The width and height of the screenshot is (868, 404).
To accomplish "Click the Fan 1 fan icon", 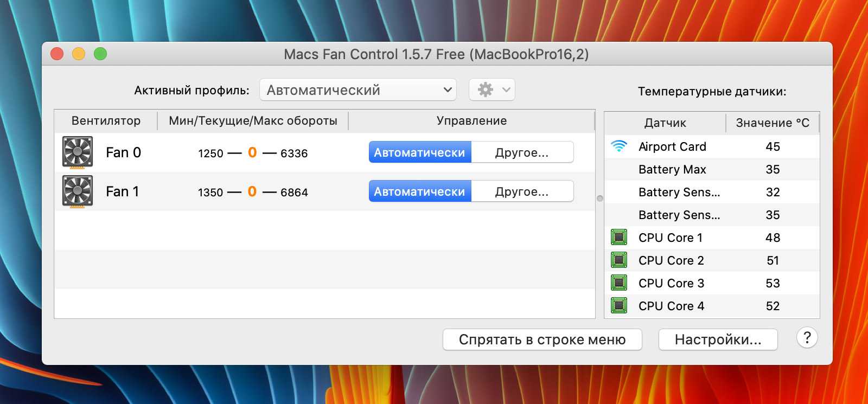I will click(x=78, y=191).
